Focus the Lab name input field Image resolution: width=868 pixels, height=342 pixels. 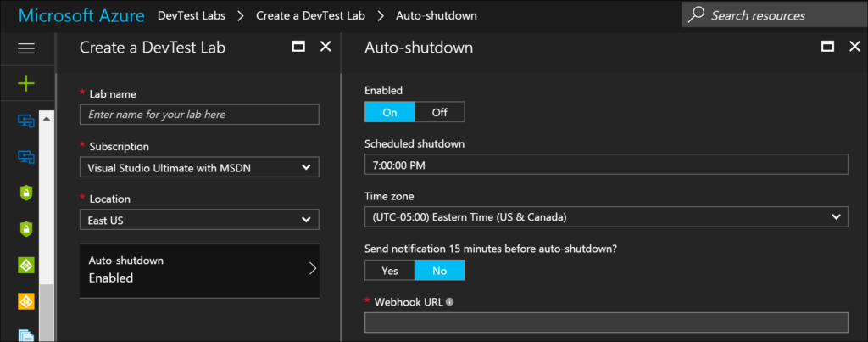point(199,115)
